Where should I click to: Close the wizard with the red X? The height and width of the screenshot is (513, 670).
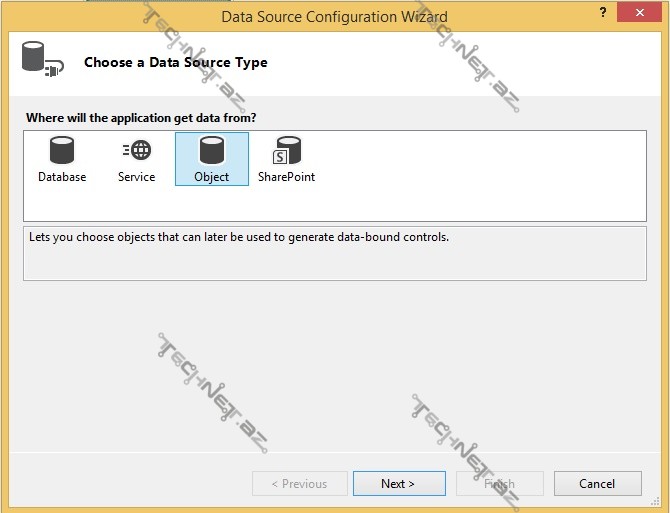pyautogui.click(x=639, y=13)
